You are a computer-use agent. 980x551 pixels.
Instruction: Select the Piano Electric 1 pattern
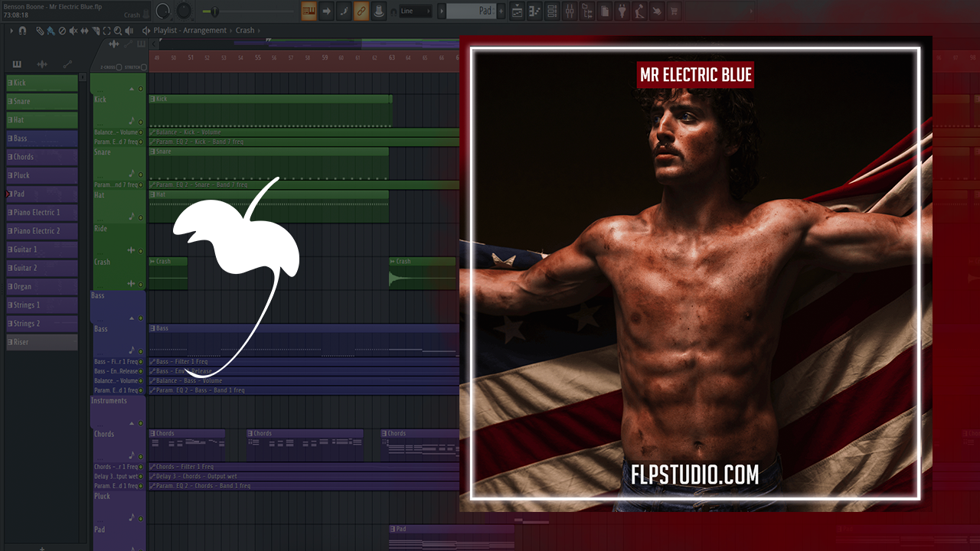42,212
